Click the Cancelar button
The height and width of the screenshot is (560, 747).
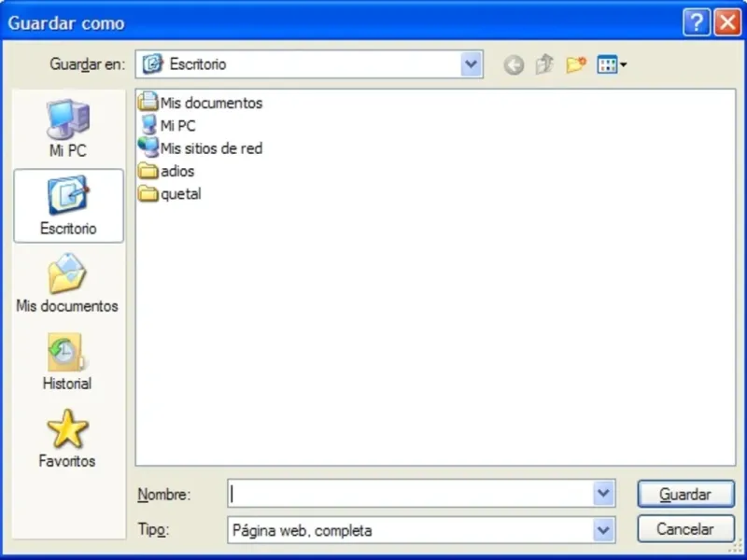click(685, 528)
